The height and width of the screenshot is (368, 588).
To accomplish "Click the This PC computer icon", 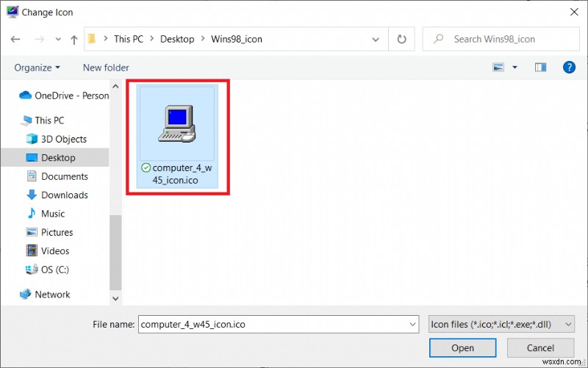I will click(26, 120).
